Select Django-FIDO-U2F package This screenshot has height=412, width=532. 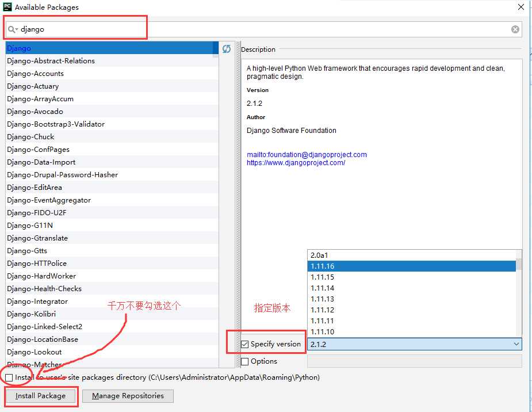point(112,213)
